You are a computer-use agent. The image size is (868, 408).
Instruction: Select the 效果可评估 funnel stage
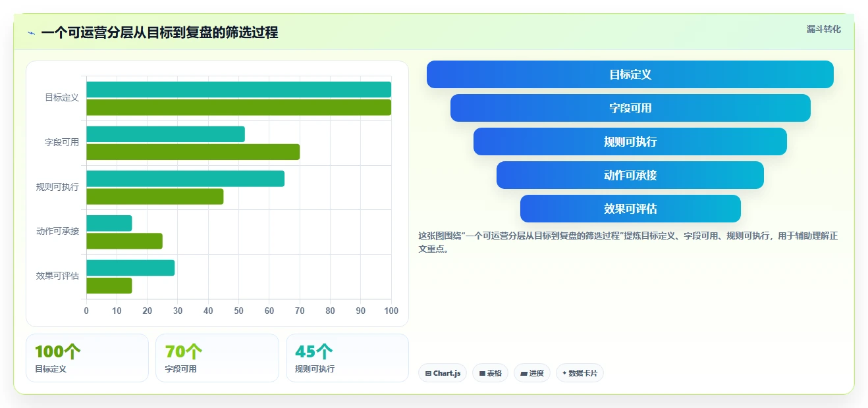click(x=630, y=209)
